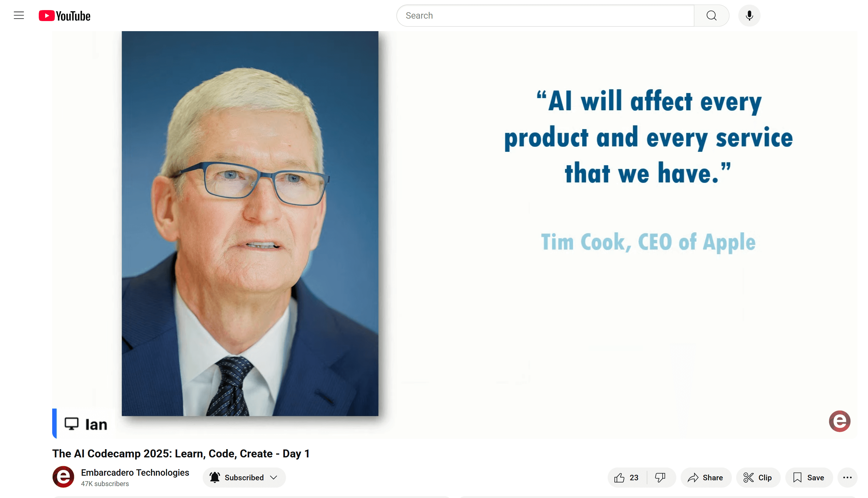Open Embarcadero Technologies channel avatar
The image size is (868, 498).
[63, 477]
